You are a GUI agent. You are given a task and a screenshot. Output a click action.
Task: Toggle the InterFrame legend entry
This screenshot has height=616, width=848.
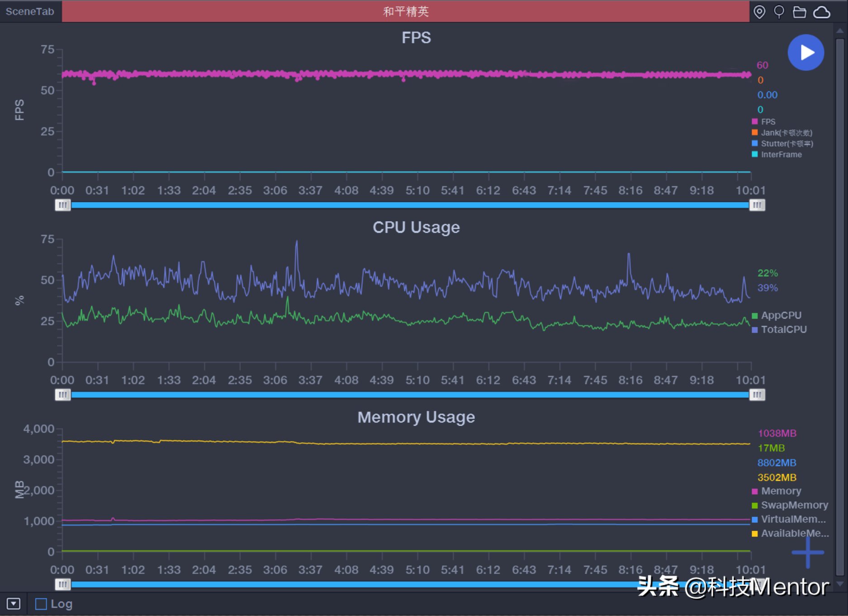pos(777,154)
